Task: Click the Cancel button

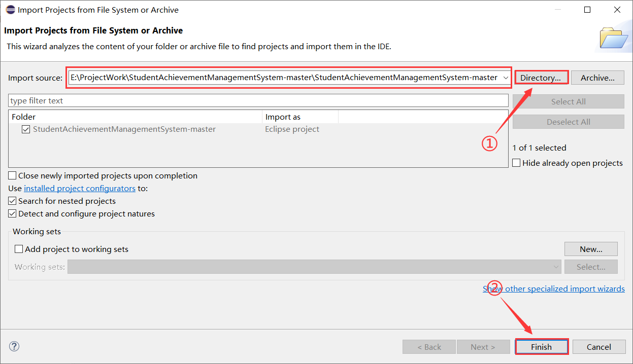Action: tap(599, 347)
